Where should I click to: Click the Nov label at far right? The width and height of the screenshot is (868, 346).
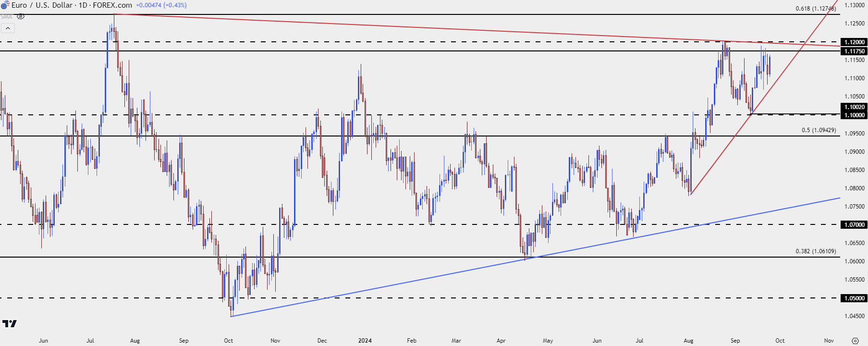pyautogui.click(x=829, y=341)
